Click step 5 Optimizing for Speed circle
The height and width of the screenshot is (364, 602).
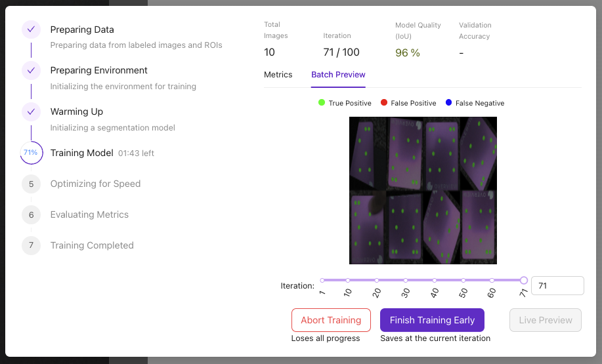(x=31, y=184)
